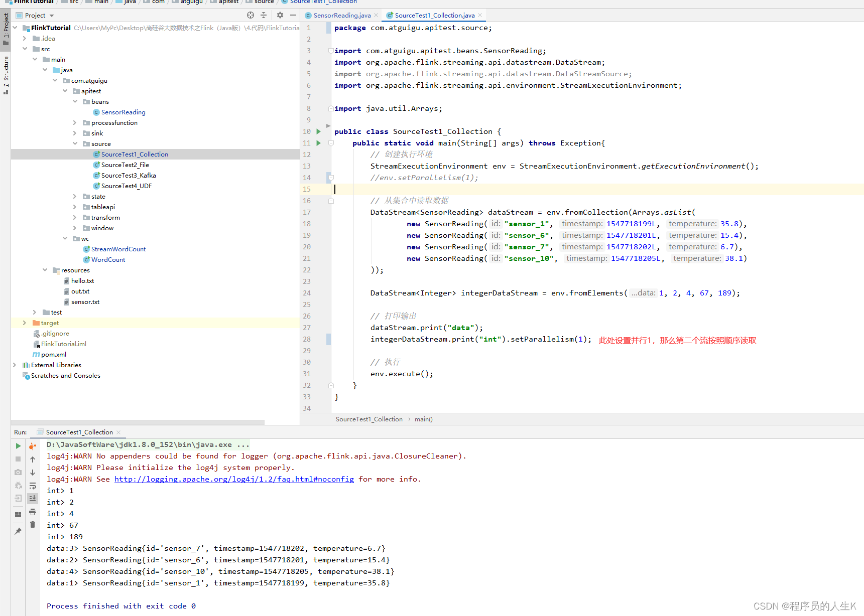Click main() in the editor breadcrumb

[x=423, y=419]
